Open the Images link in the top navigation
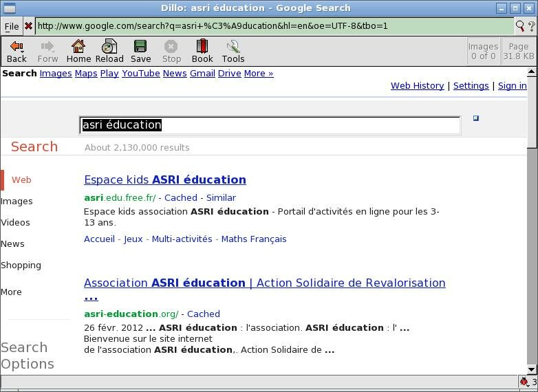Screen dimensions: 538x392 [x=56, y=74]
